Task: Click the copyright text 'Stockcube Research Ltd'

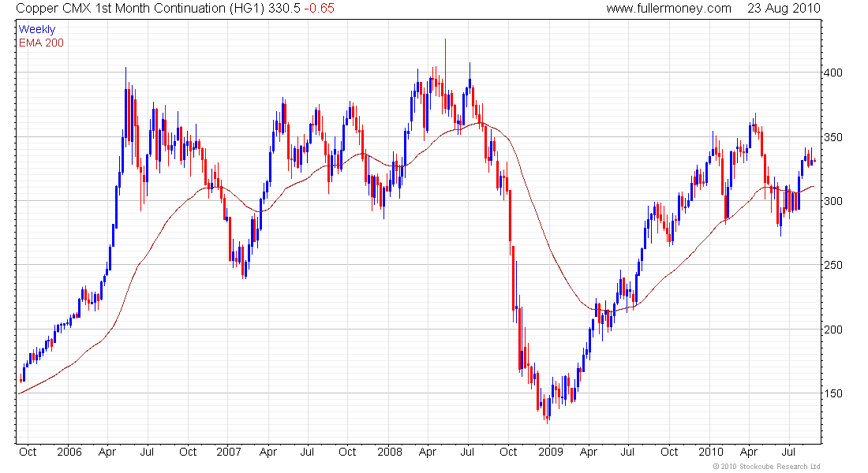Action: (780, 467)
